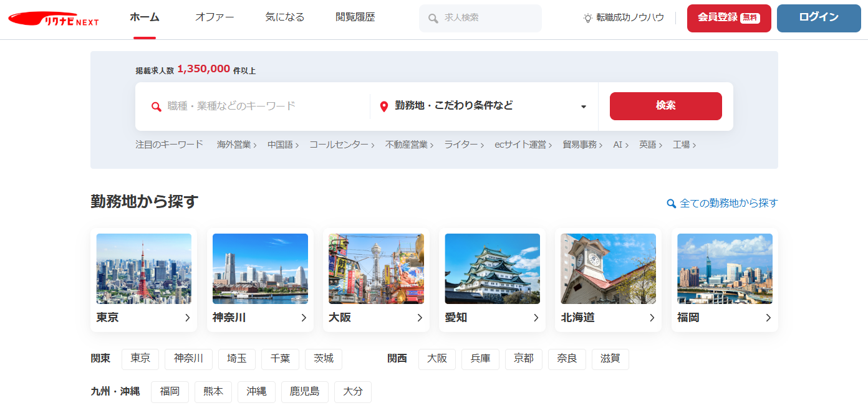Click the arrow on the 福岡 card

(x=768, y=318)
